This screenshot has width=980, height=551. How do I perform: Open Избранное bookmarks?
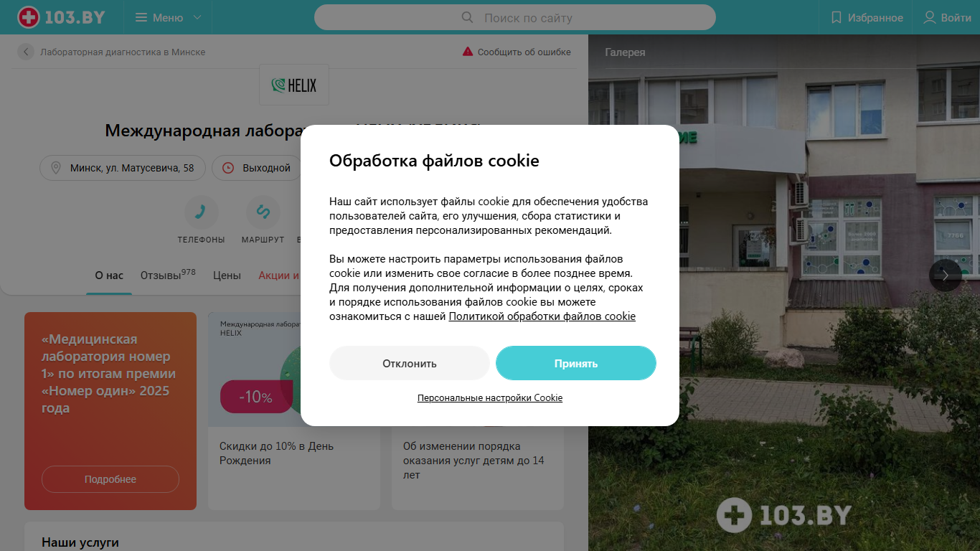[x=867, y=17]
